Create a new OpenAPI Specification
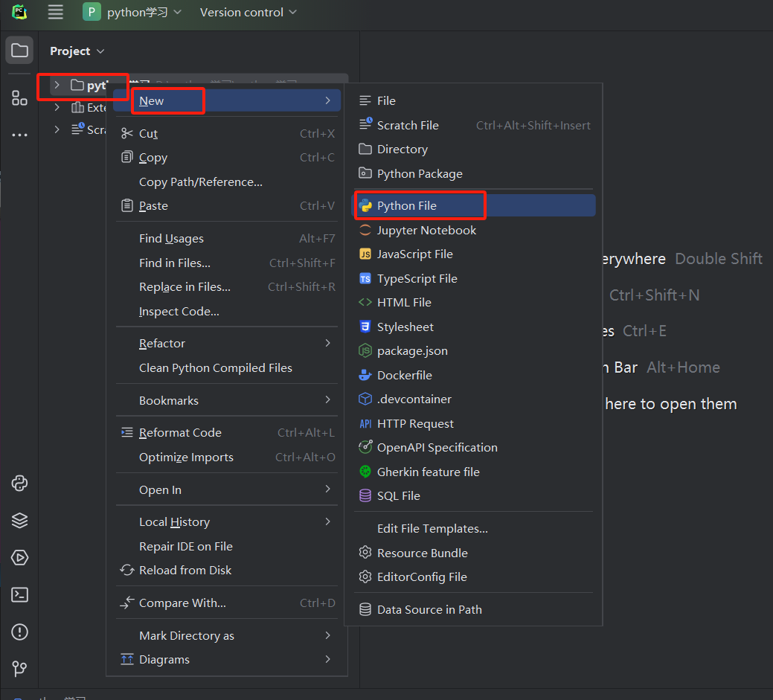Screen dimensions: 773x700 click(474, 447)
